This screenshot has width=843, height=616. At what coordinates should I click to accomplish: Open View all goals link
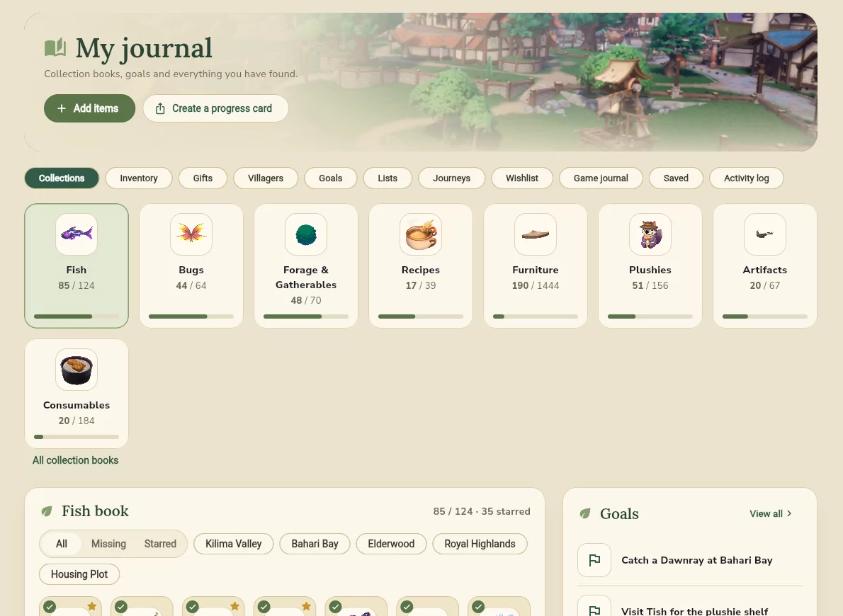point(771,513)
